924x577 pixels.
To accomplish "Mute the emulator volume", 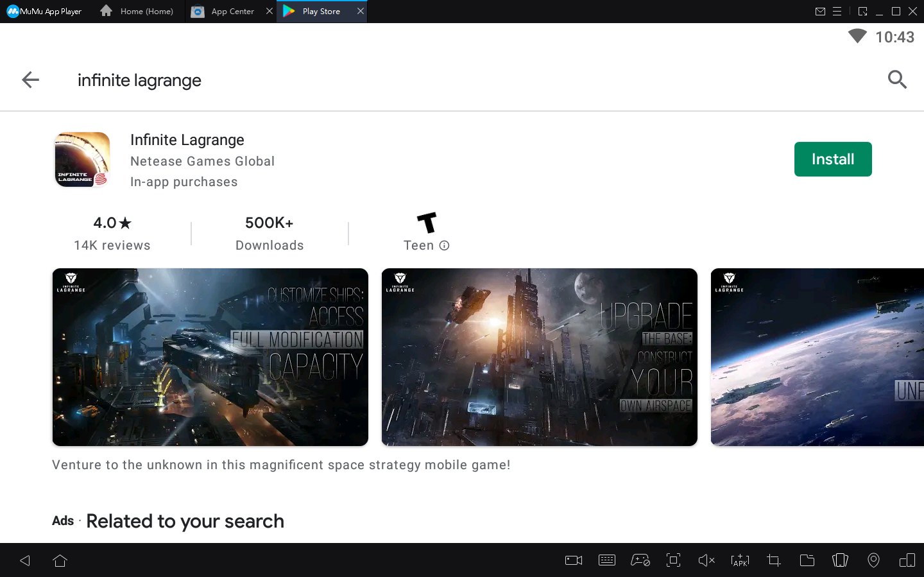I will [x=706, y=560].
